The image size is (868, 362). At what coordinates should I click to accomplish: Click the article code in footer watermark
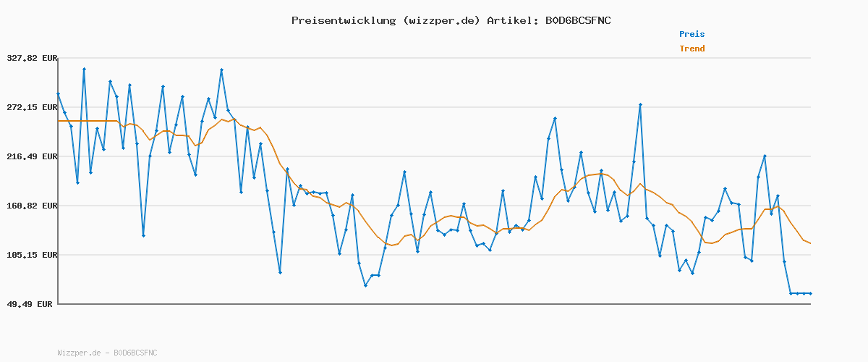[x=135, y=353]
